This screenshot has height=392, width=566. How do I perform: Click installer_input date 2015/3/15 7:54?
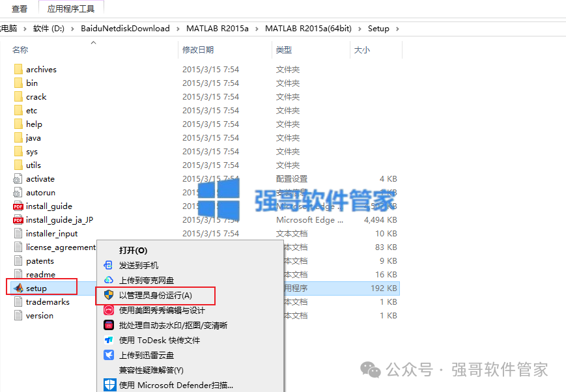click(211, 234)
